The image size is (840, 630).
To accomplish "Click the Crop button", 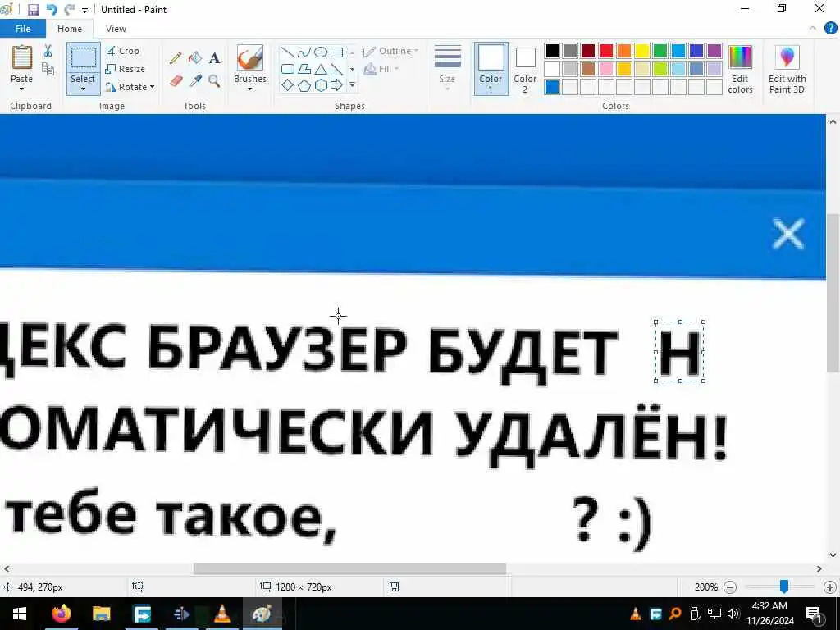I will click(123, 51).
